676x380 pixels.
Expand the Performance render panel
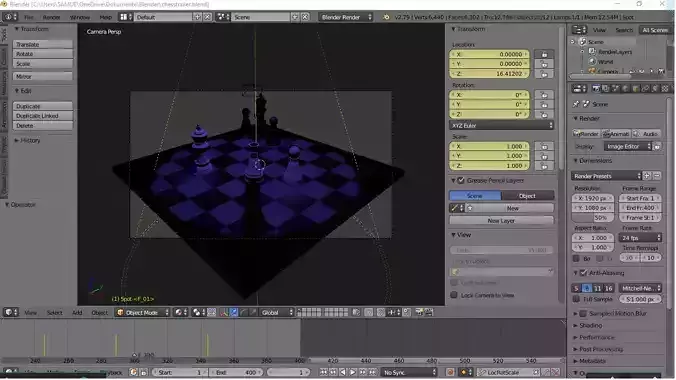point(576,337)
